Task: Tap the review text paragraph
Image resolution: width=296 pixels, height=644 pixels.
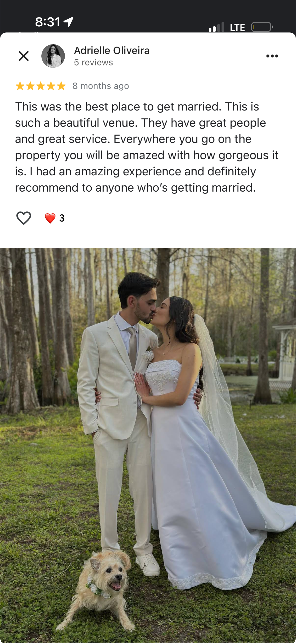Action: (147, 147)
